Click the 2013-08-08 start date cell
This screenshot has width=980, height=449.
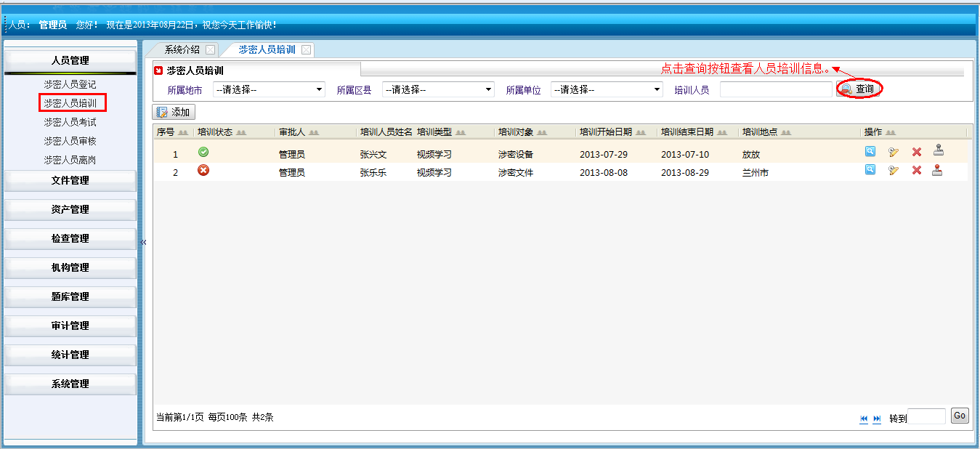click(x=604, y=173)
